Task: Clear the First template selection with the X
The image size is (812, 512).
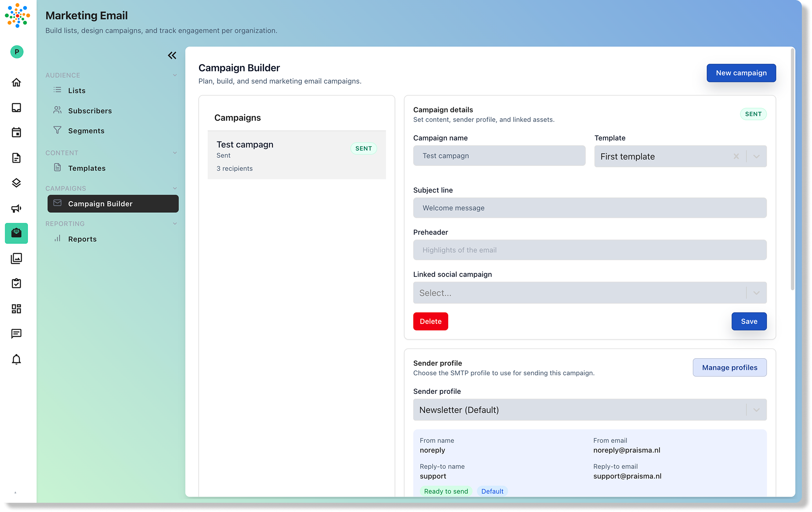Action: coord(736,156)
